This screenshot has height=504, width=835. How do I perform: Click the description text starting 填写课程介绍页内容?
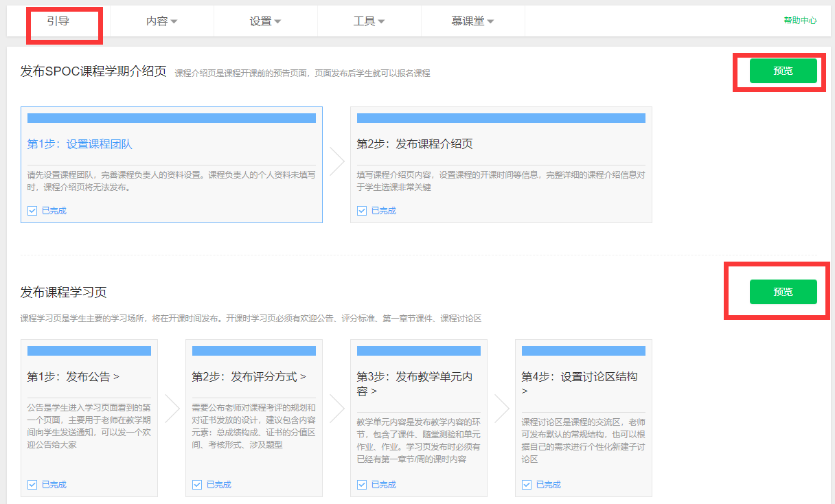[x=501, y=181]
